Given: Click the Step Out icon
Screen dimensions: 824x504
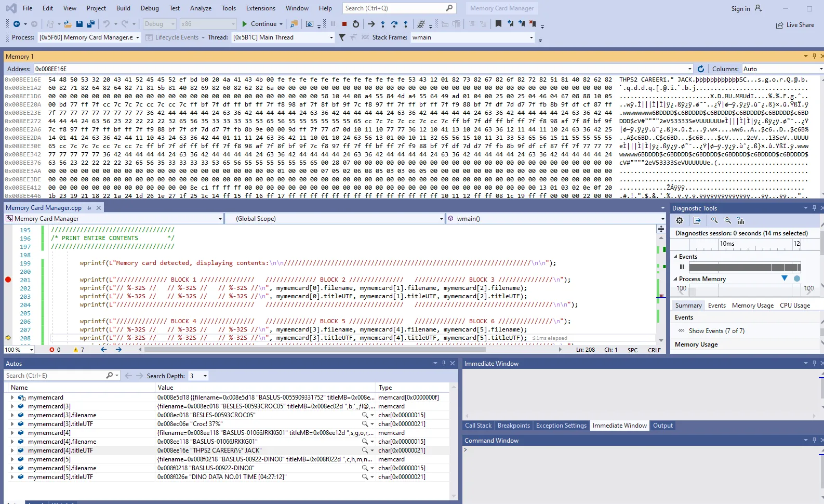Looking at the screenshot, I should click(x=406, y=24).
